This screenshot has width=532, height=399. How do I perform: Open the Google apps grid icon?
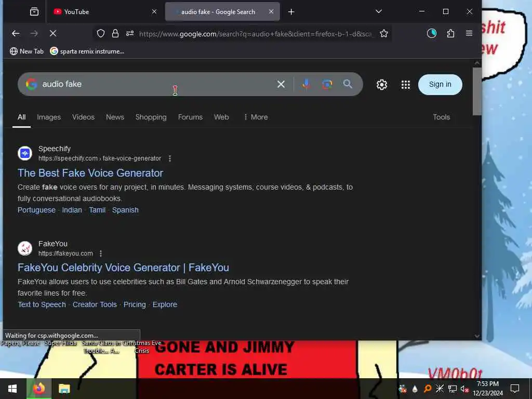click(406, 85)
